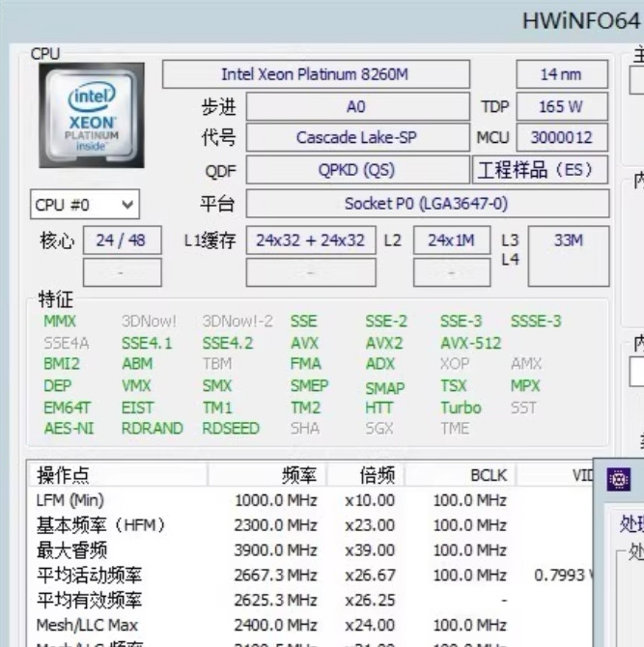Select the LFM (Min) row

(x=310, y=500)
